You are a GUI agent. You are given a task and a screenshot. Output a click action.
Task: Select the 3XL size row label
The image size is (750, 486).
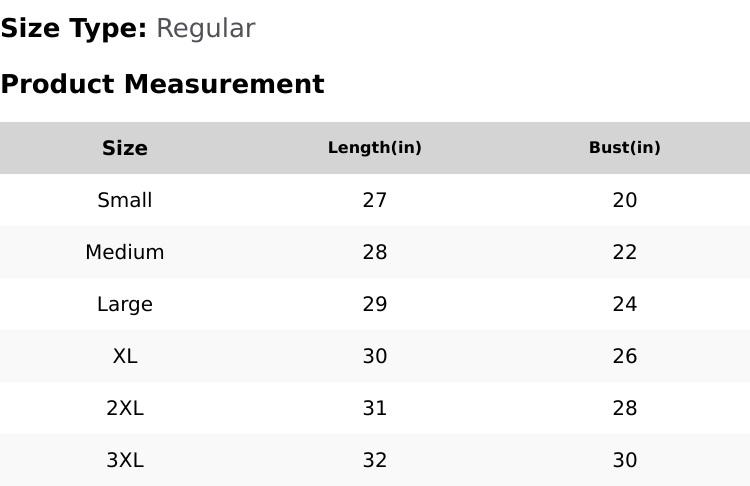(x=125, y=460)
